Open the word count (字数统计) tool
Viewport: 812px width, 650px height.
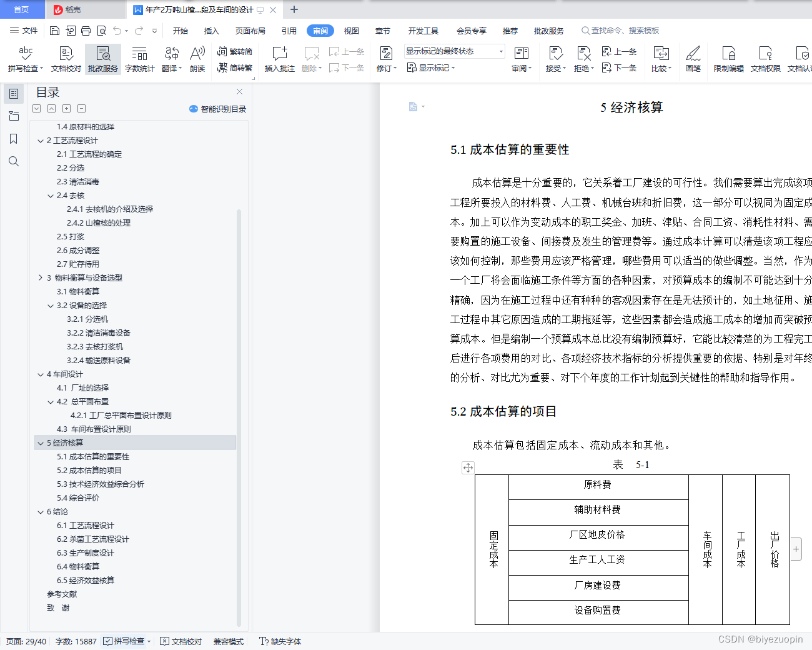tap(140, 59)
